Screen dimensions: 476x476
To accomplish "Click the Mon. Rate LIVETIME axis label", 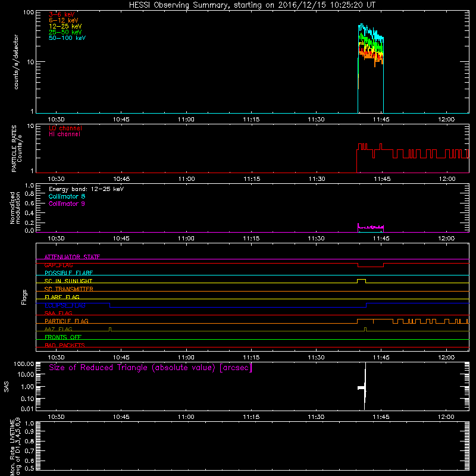I will click(15, 447).
